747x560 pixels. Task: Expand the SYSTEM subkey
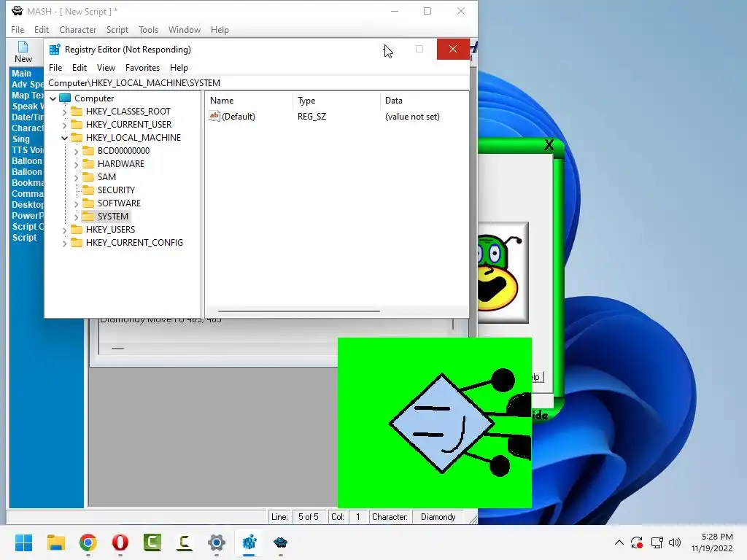[x=76, y=217]
